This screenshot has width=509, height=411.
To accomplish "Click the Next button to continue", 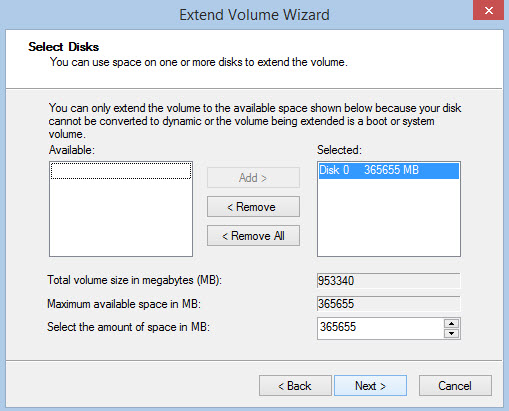I will [x=370, y=386].
